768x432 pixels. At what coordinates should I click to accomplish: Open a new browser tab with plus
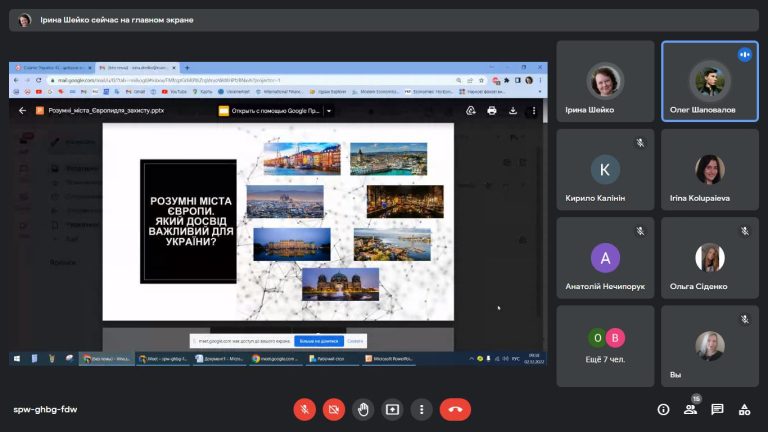point(187,68)
